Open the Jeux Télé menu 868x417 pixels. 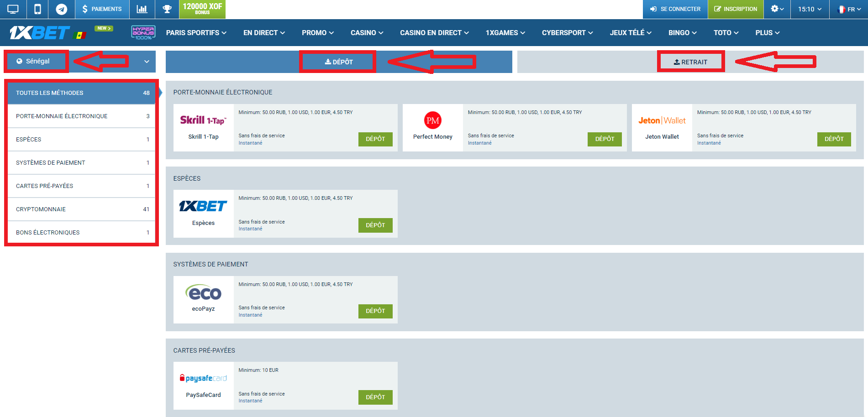point(631,33)
